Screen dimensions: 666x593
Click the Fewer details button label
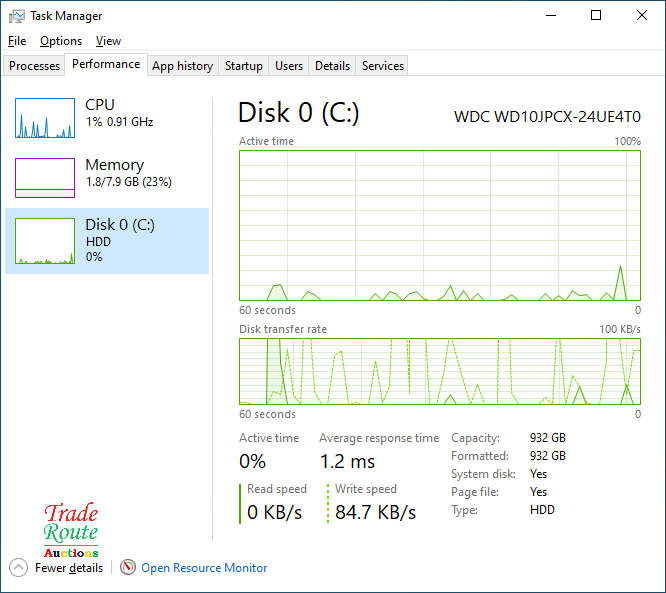coord(69,568)
